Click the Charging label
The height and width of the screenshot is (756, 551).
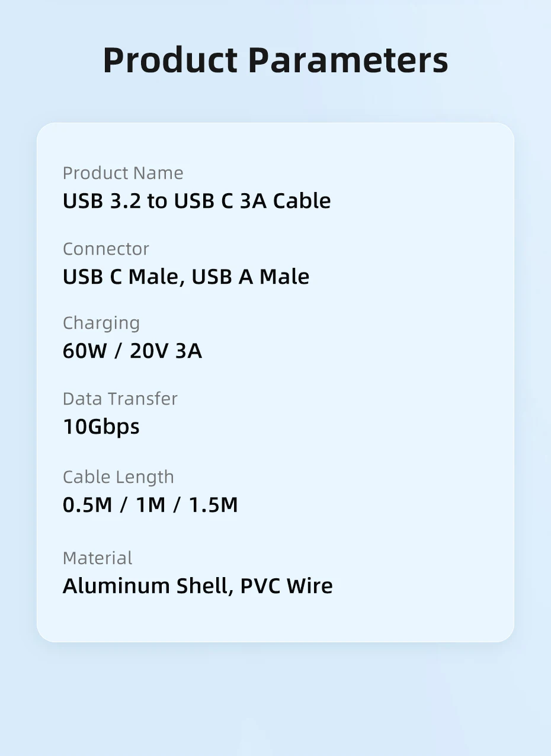[101, 323]
